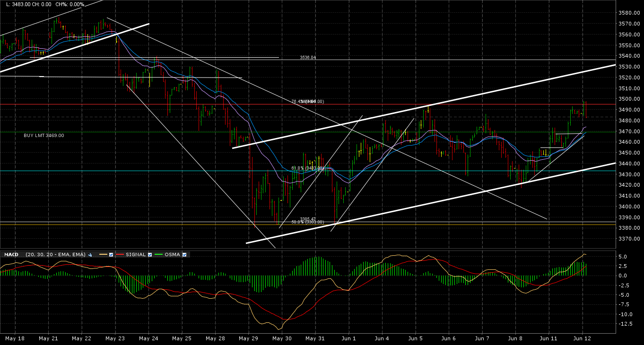Open MACD settings via the wrench icon
This screenshot has height=345, width=644.
coord(89,254)
